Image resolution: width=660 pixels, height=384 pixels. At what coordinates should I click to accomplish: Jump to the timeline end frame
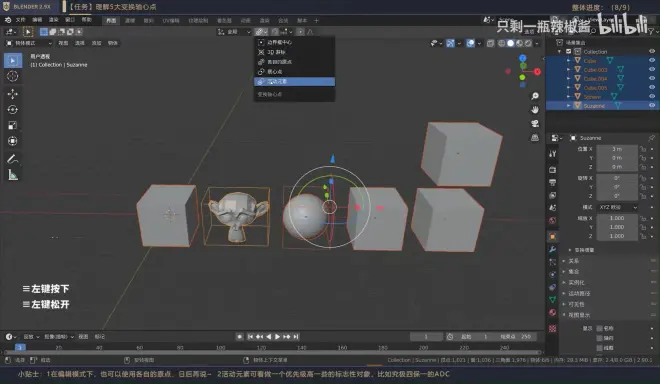296,337
